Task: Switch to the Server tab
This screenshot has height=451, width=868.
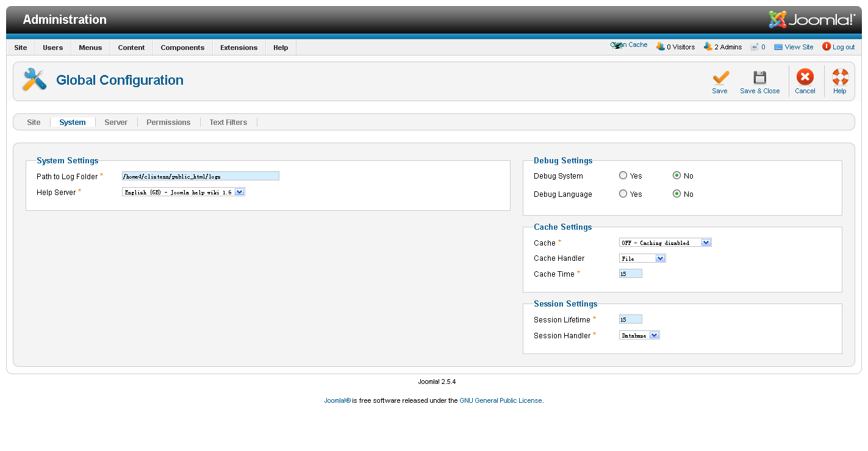Action: tap(116, 123)
